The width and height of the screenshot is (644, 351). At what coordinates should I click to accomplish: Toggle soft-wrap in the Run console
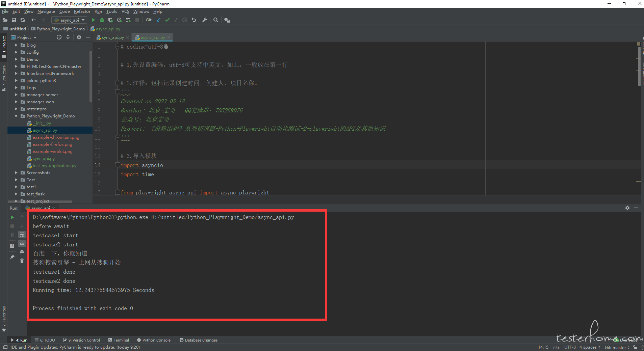point(22,235)
